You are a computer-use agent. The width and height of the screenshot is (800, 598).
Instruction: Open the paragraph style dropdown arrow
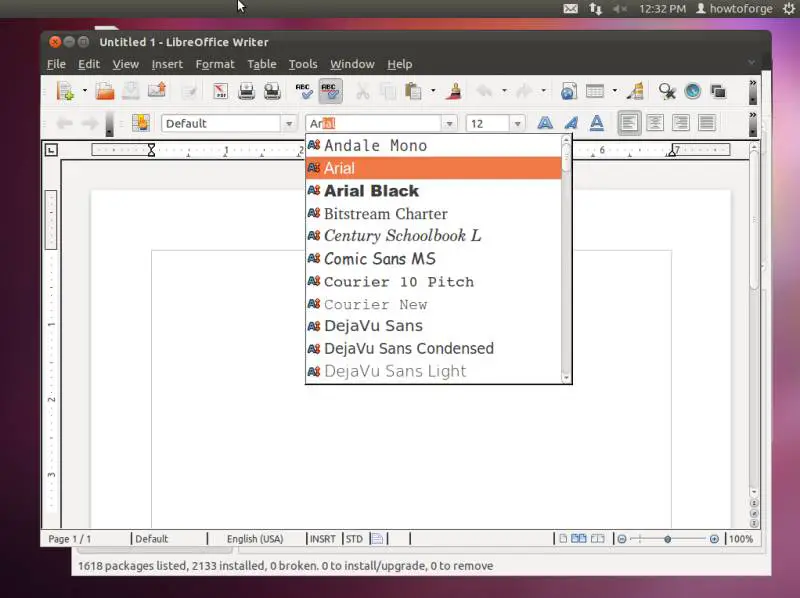[x=289, y=123]
